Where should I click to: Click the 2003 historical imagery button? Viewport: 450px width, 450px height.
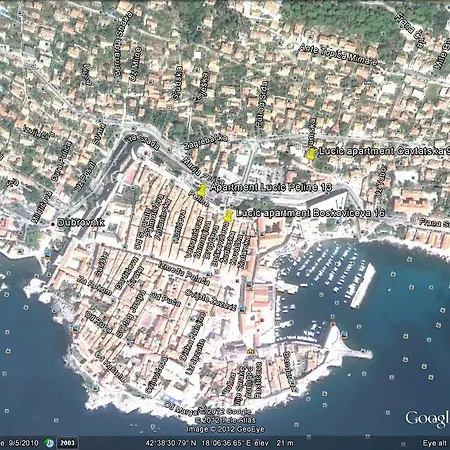tap(67, 443)
